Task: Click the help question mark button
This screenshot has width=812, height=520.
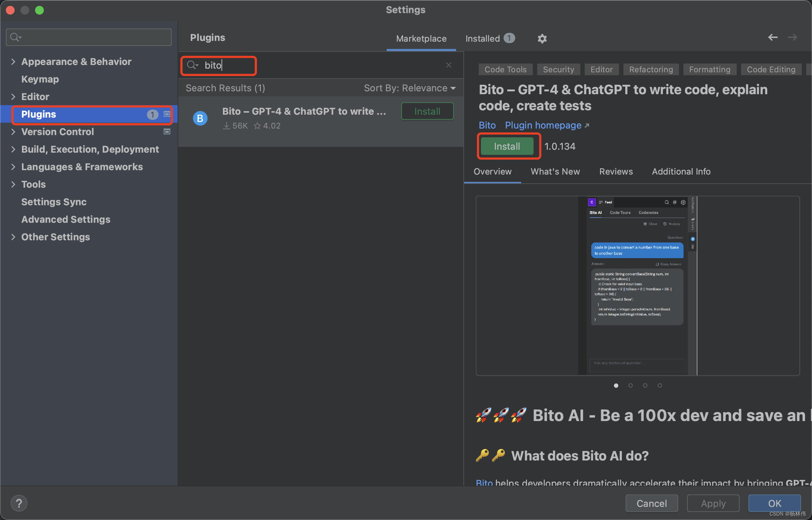Action: [x=19, y=503]
